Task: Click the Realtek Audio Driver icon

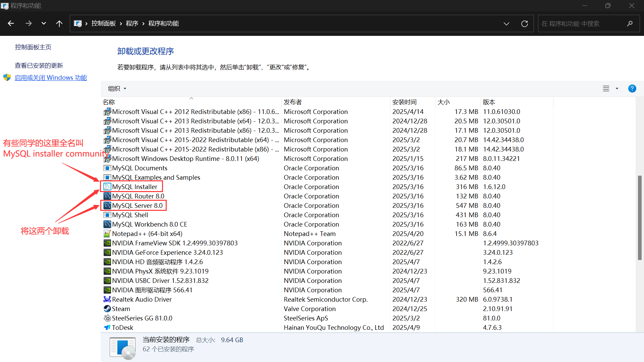Action: point(107,299)
